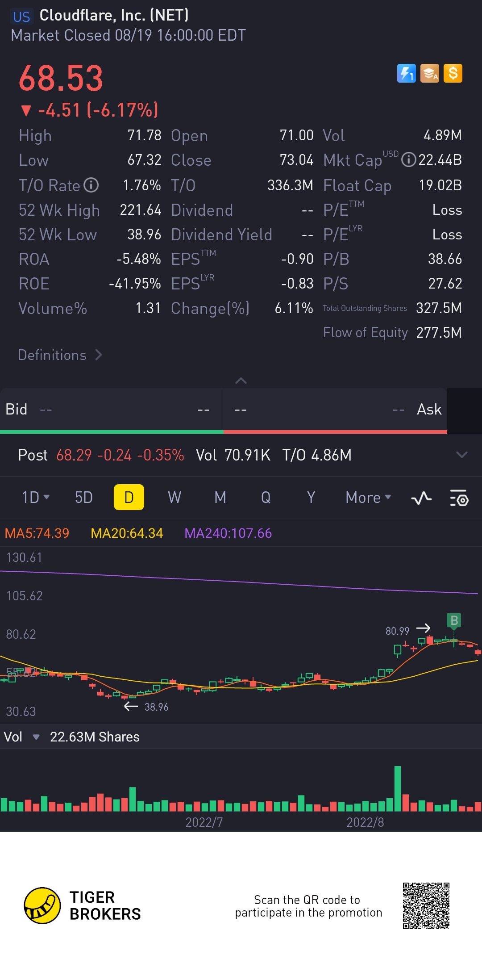
Task: Tap the 38.96 low annotation on chart
Action: pos(156,707)
